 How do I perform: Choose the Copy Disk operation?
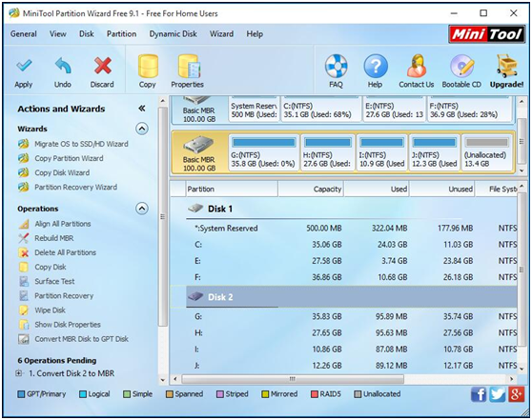[x=51, y=267]
